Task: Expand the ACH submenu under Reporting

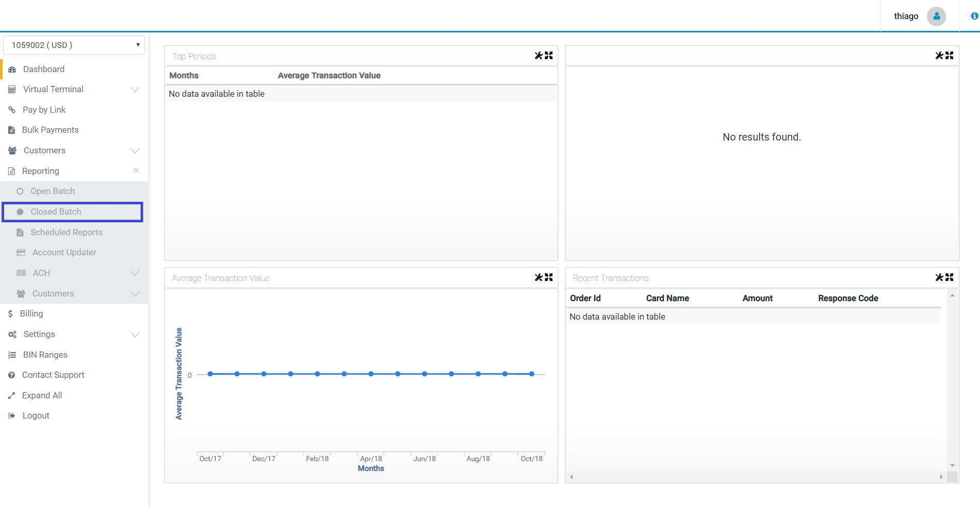Action: 135,273
